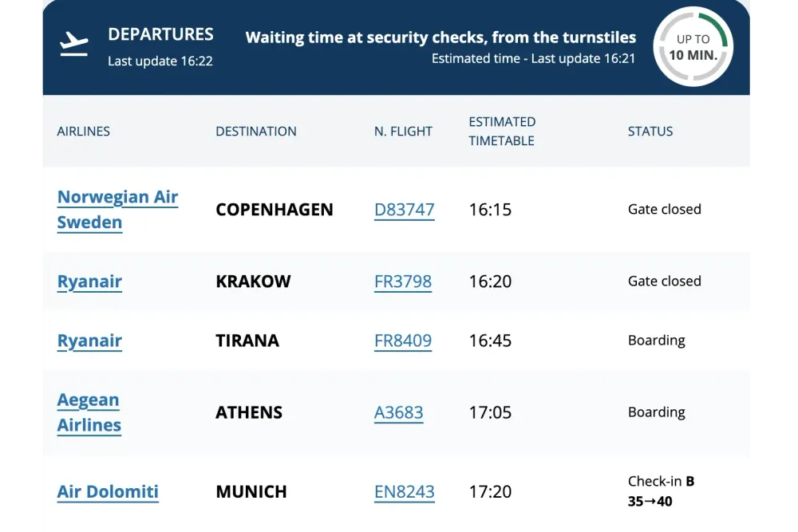The height and width of the screenshot is (532, 798).
Task: Sort by the ESTIMATED TIMETABLE column header
Action: pos(502,131)
